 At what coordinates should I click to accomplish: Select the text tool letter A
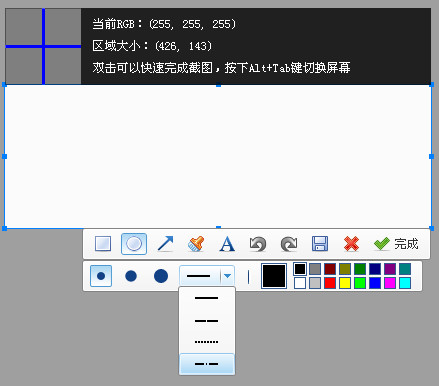(x=227, y=244)
